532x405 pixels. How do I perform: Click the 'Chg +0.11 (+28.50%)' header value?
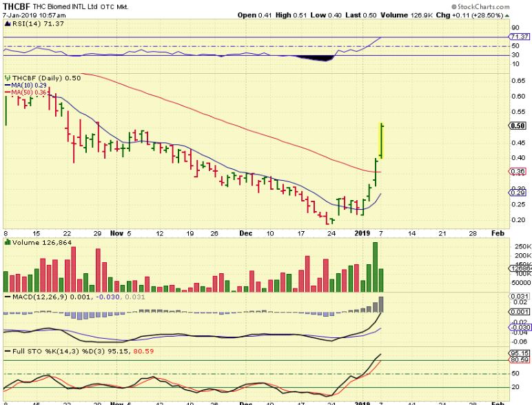click(x=469, y=15)
